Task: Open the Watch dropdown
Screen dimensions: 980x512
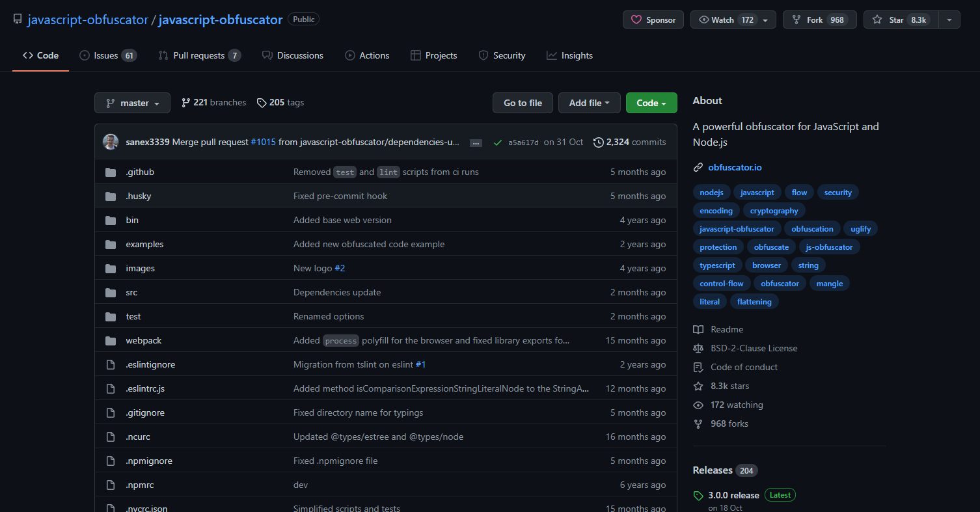Action: click(x=733, y=20)
